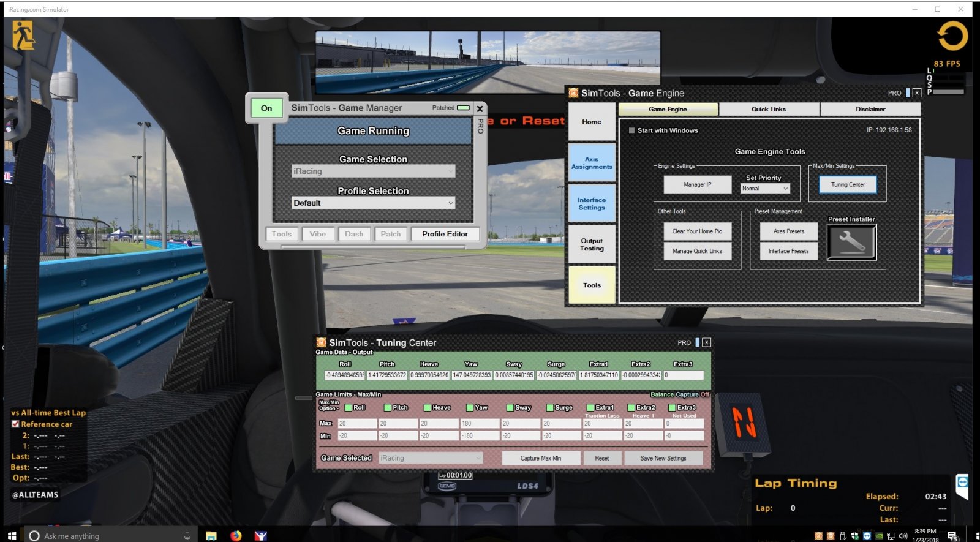Check the Sway Max/Min option
Image resolution: width=980 pixels, height=542 pixels.
(x=510, y=407)
